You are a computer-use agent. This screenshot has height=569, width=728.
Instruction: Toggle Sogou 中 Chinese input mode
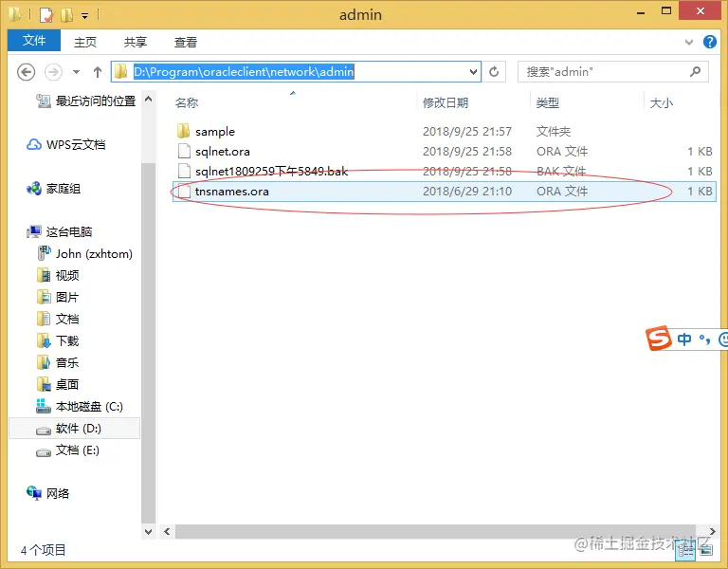click(683, 340)
